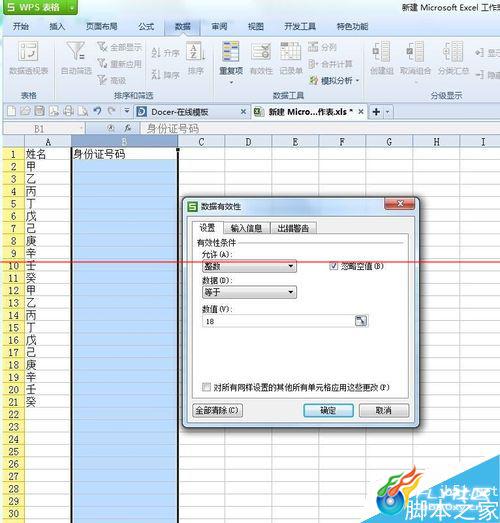Click the 全部清除 button
The height and width of the screenshot is (523, 500).
click(x=217, y=410)
